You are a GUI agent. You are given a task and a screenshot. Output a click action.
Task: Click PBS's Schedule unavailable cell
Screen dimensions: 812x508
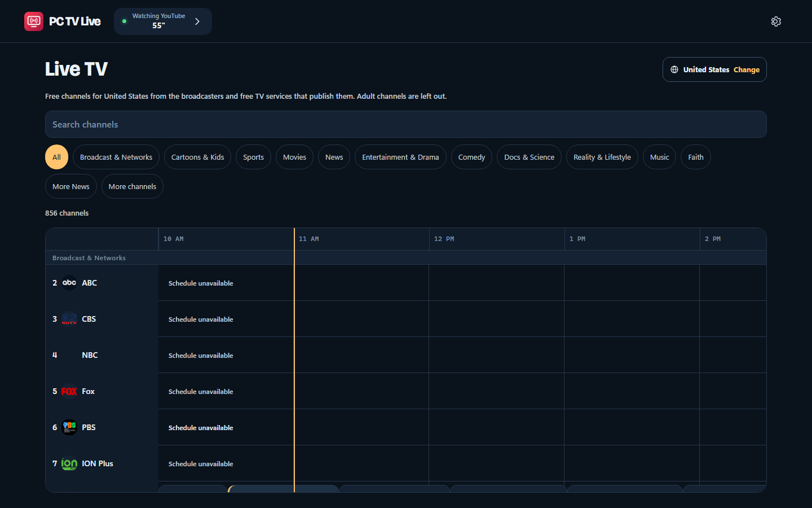point(201,428)
